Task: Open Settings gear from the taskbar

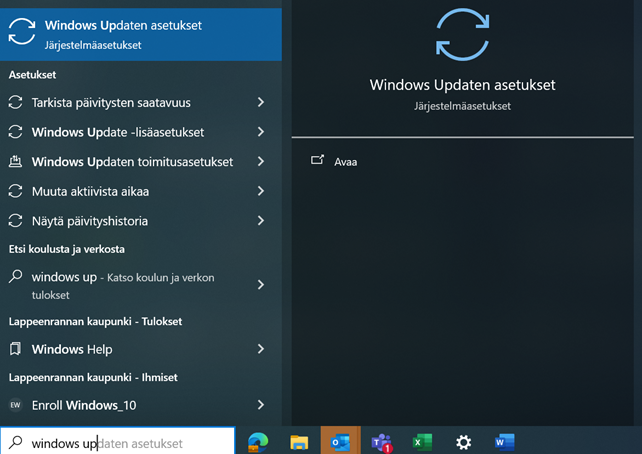Action: [x=463, y=443]
